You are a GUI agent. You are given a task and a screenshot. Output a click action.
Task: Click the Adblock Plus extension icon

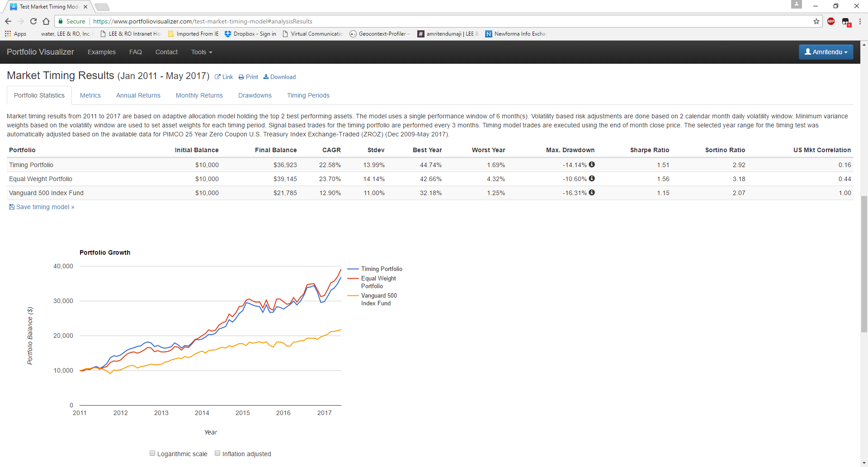point(831,21)
